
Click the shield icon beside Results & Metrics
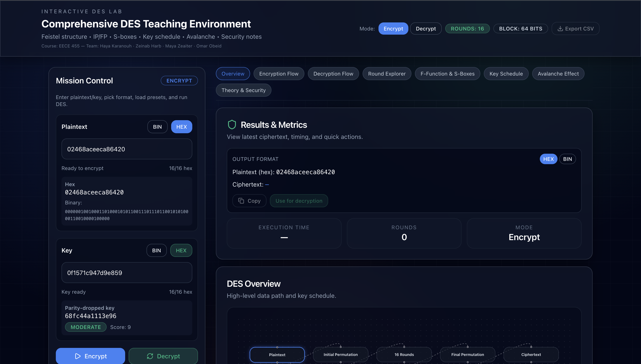click(232, 125)
